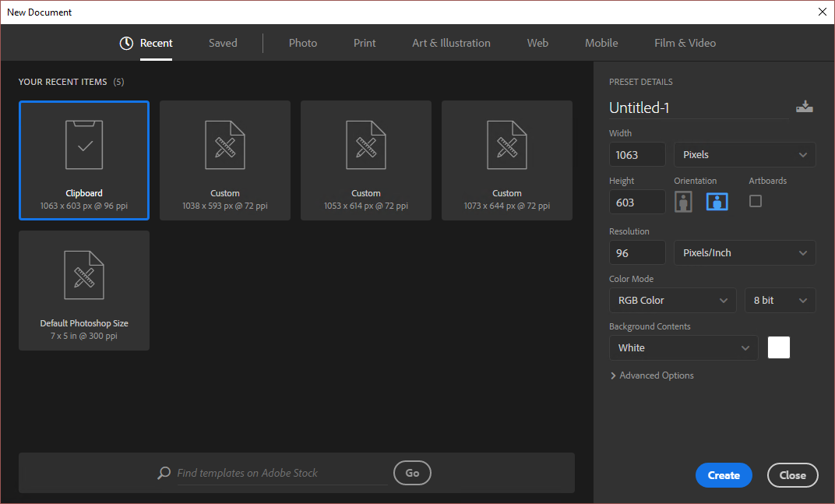Close the New Document dialog with X

(823, 12)
